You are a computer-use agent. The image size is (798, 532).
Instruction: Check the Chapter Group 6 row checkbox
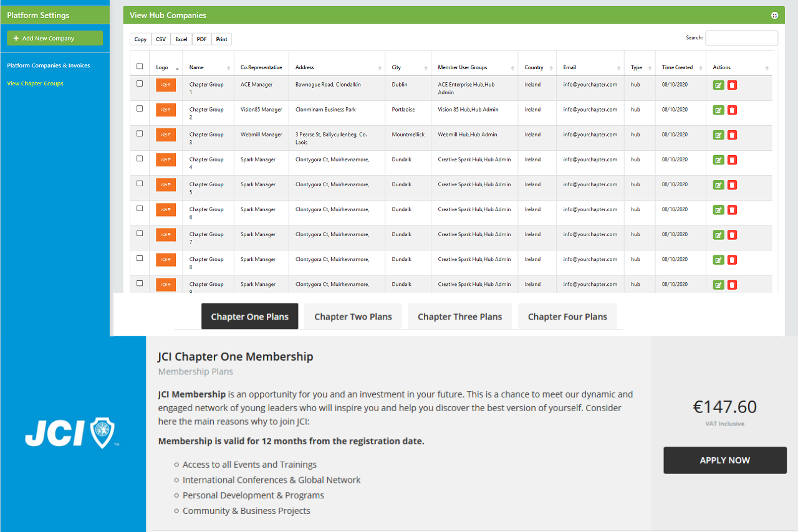(x=139, y=209)
